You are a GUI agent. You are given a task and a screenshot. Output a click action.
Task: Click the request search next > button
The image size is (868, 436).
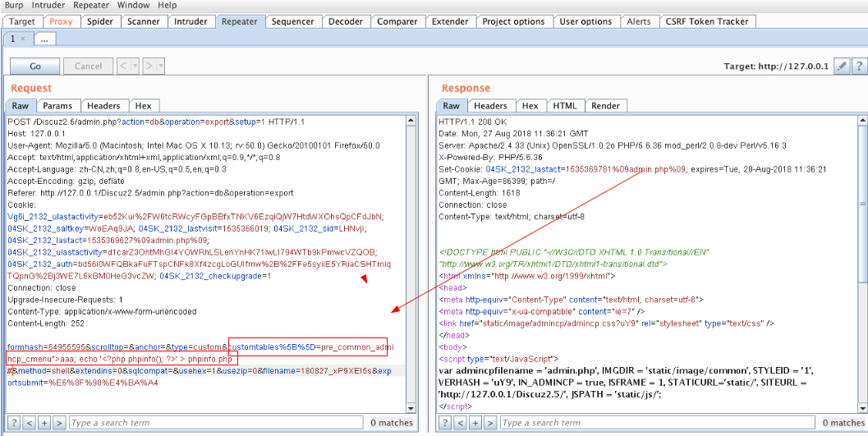pyautogui.click(x=60, y=423)
